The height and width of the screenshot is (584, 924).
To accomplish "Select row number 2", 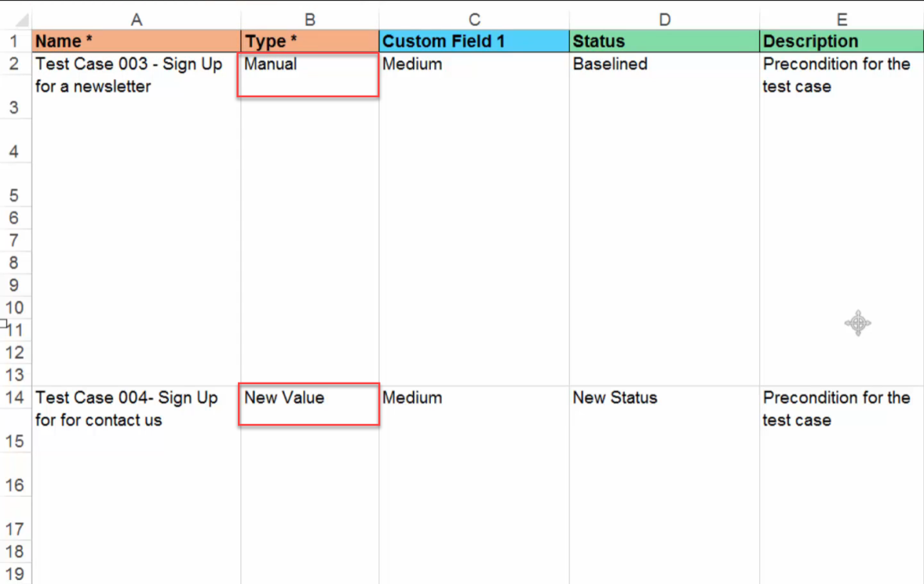I will tap(14, 64).
